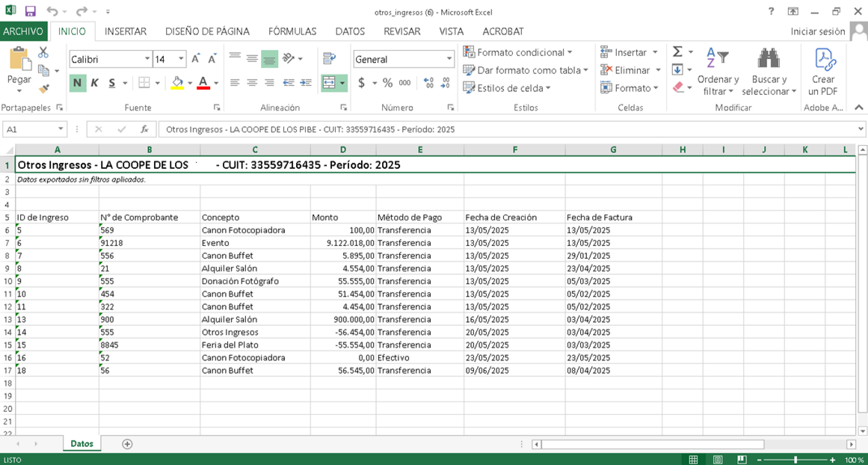
Task: Toggle Merge and Center cells button
Action: coord(329,83)
